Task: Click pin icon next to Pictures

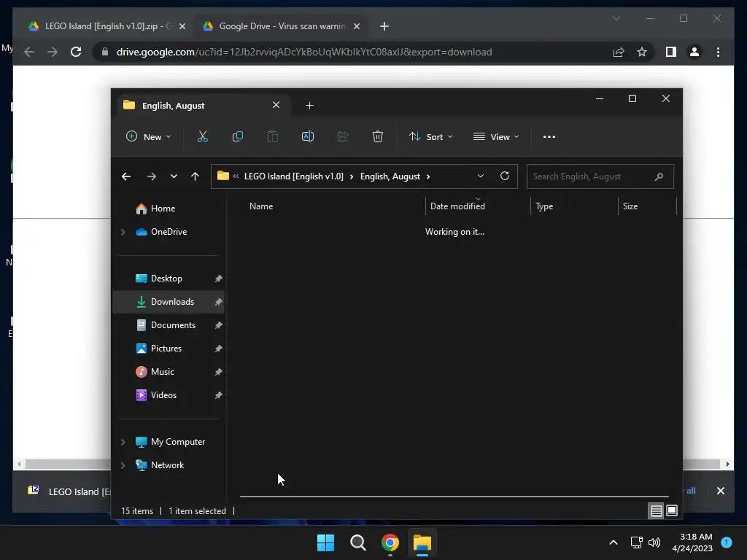Action: [x=218, y=349]
